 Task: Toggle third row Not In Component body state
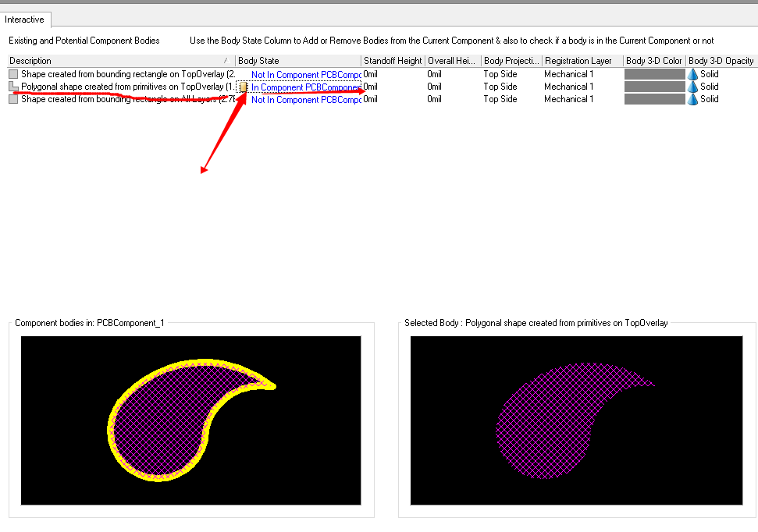(x=305, y=100)
